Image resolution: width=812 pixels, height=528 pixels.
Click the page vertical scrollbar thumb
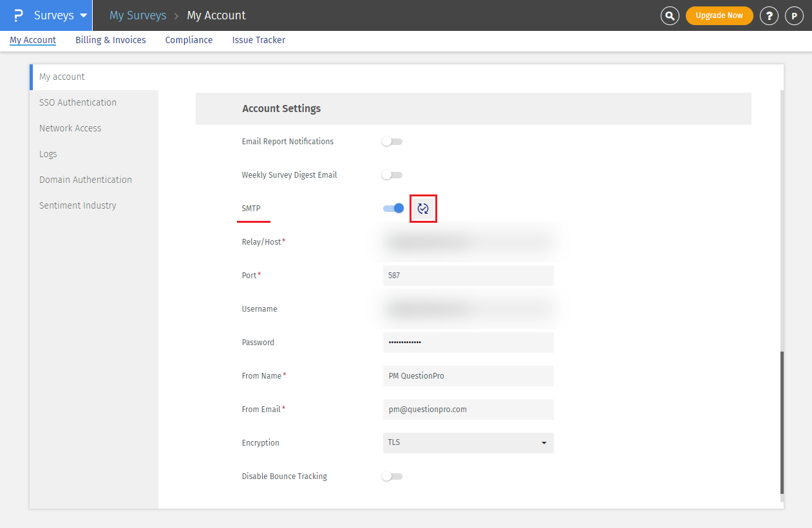pos(782,422)
